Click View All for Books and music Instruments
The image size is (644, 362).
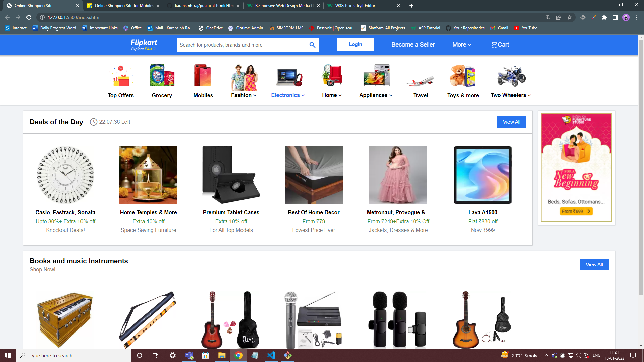point(594,265)
